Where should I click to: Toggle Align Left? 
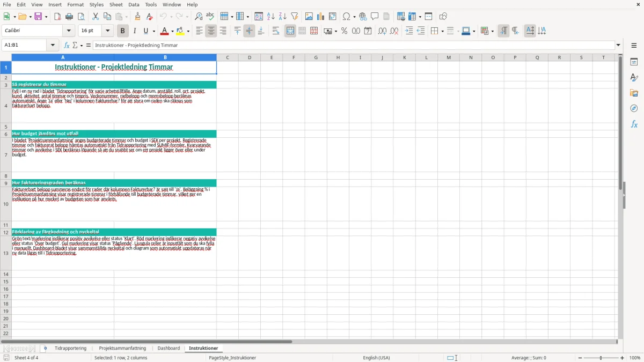[x=199, y=31]
